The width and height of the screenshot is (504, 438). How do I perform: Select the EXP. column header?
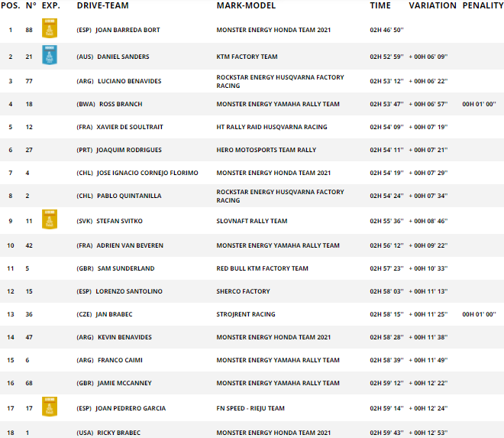51,6
